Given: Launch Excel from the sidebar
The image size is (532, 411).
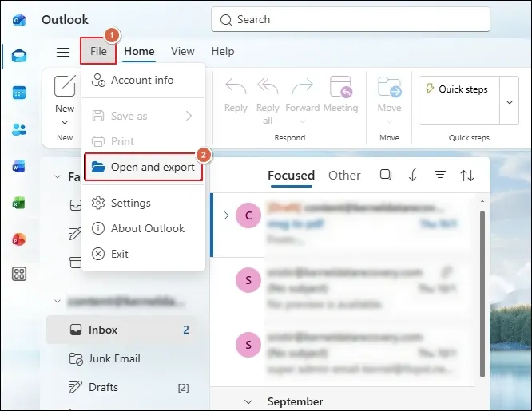Looking at the screenshot, I should pyautogui.click(x=19, y=203).
